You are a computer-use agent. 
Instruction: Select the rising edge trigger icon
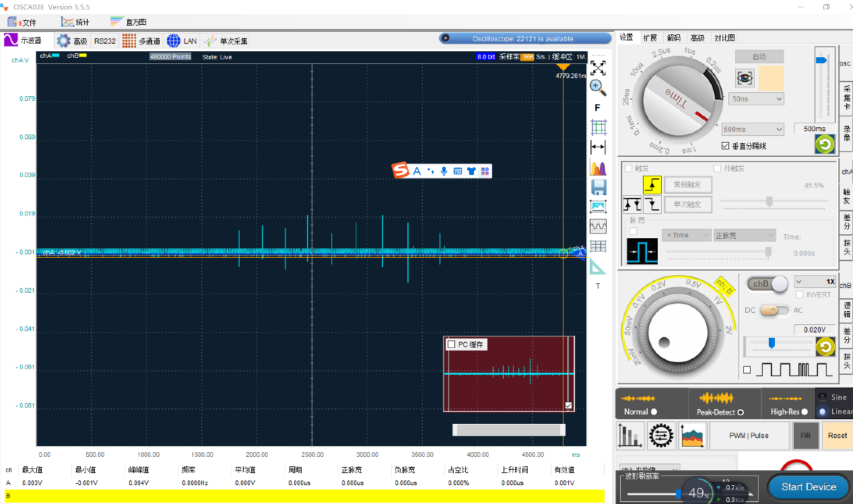(x=652, y=184)
